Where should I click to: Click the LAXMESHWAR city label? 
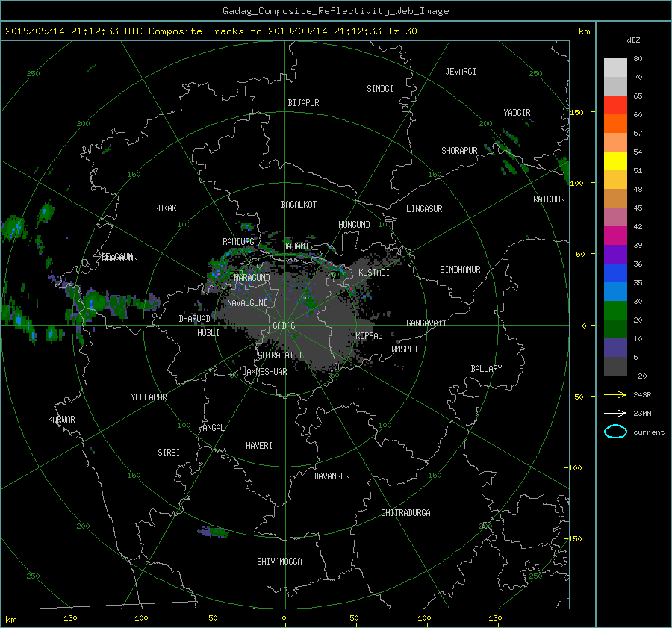264,372
